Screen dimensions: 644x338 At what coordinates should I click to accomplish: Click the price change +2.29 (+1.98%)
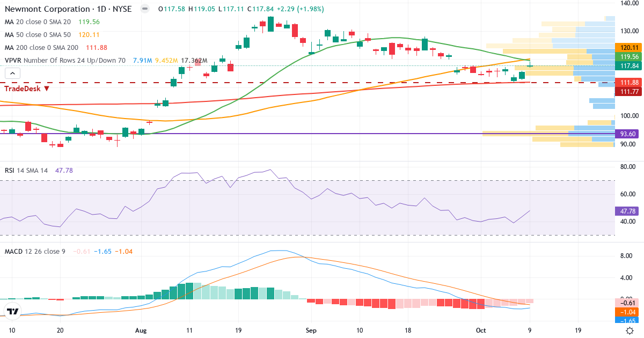301,9
